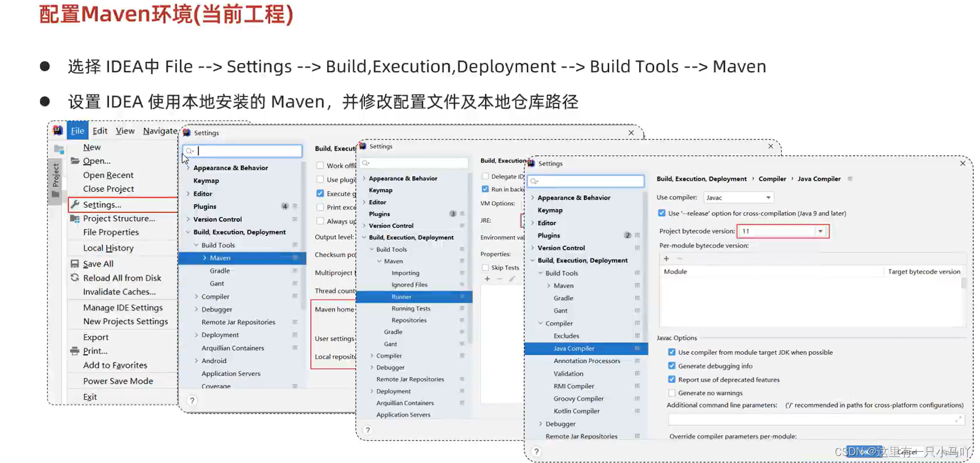Open the View menu
Viewport: 980px width, 463px height.
pyautogui.click(x=125, y=131)
